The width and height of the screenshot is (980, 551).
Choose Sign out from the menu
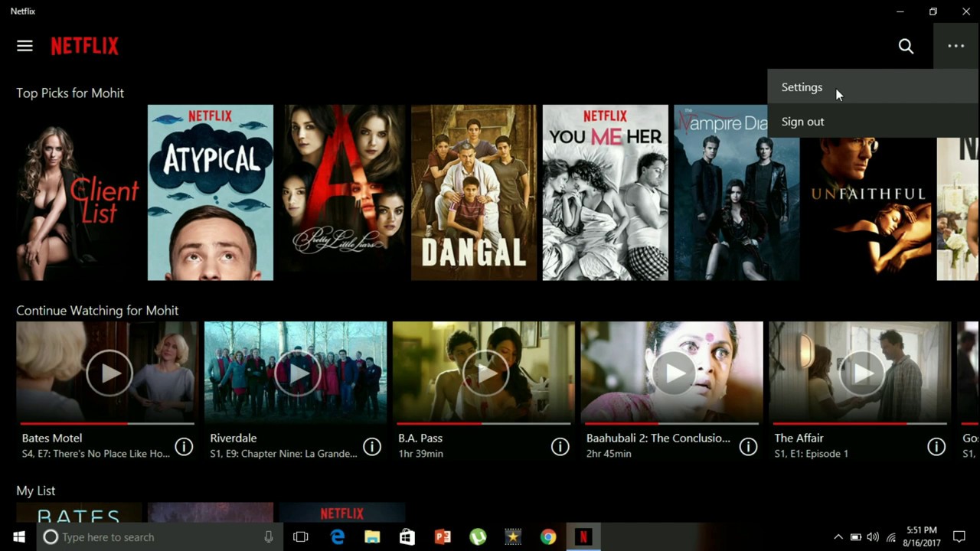873,122
